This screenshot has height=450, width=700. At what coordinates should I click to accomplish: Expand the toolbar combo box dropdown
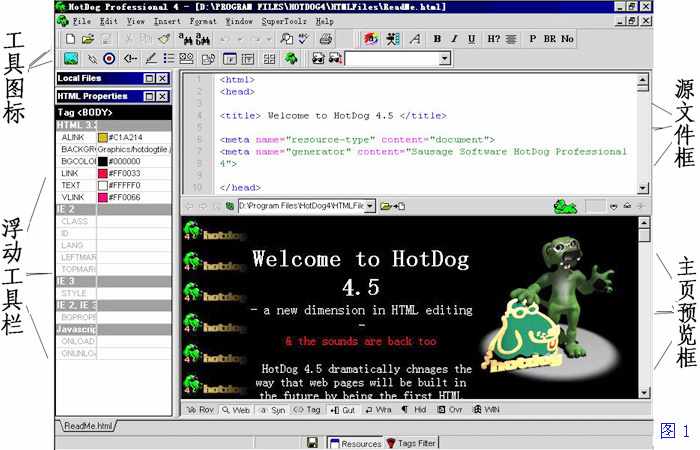[444, 59]
